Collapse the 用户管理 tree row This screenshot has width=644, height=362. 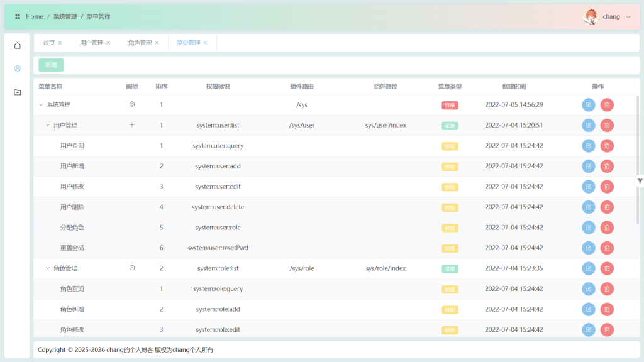click(x=47, y=125)
